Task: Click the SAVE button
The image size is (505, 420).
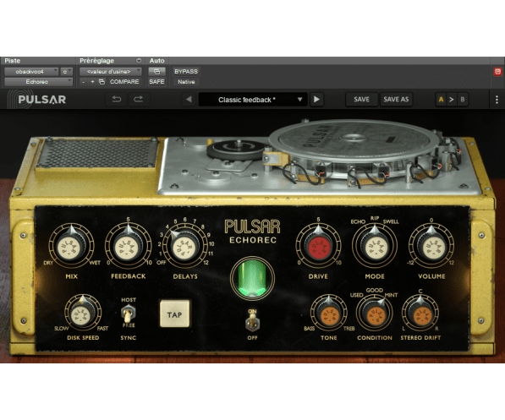Action: (361, 100)
